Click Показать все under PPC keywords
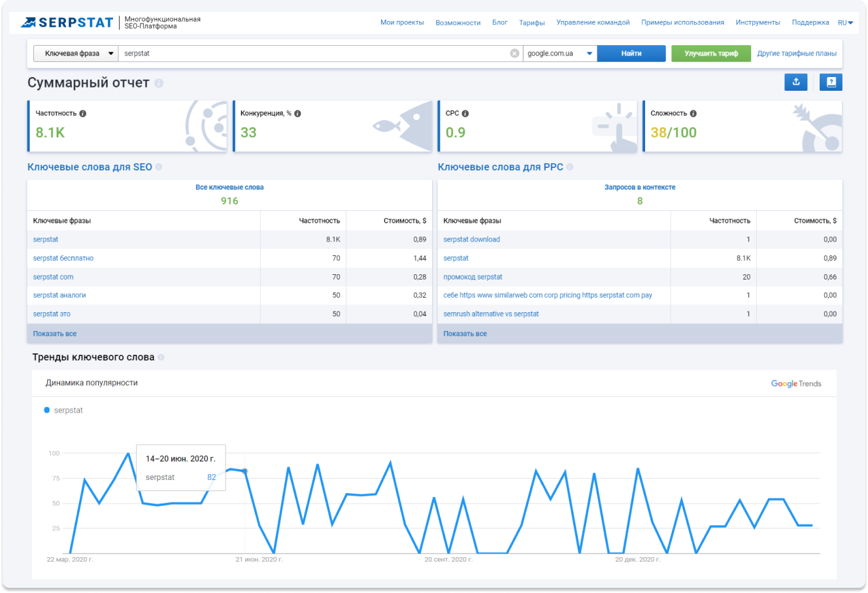Screen dimensions: 868x593 pyautogui.click(x=465, y=334)
